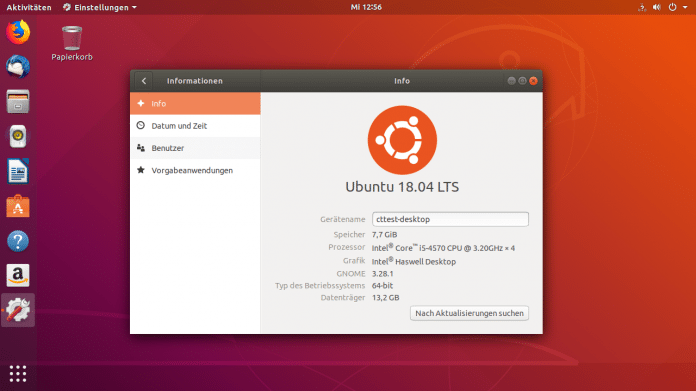
Task: Click the memory value 7,7 GiB
Action: point(384,234)
